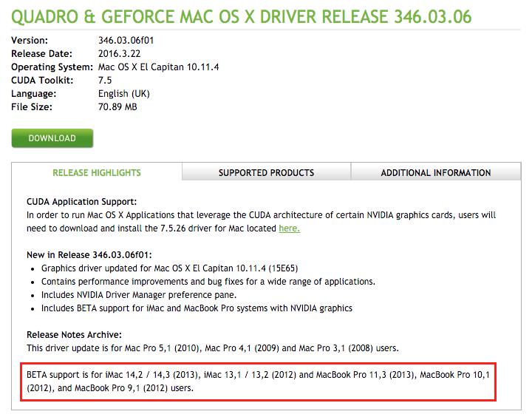Click bullet "Graphics driver updated for Mac OS X El Capitan"
The width and height of the screenshot is (532, 417).
pyautogui.click(x=169, y=268)
